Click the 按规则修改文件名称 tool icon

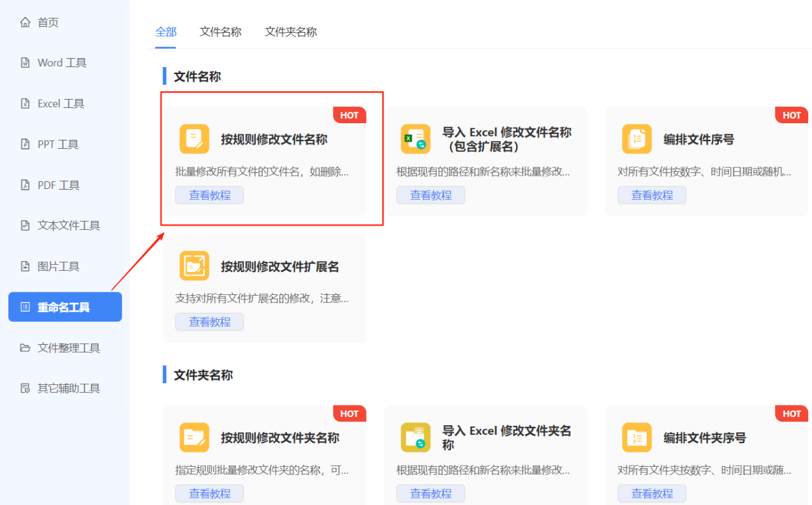195,139
